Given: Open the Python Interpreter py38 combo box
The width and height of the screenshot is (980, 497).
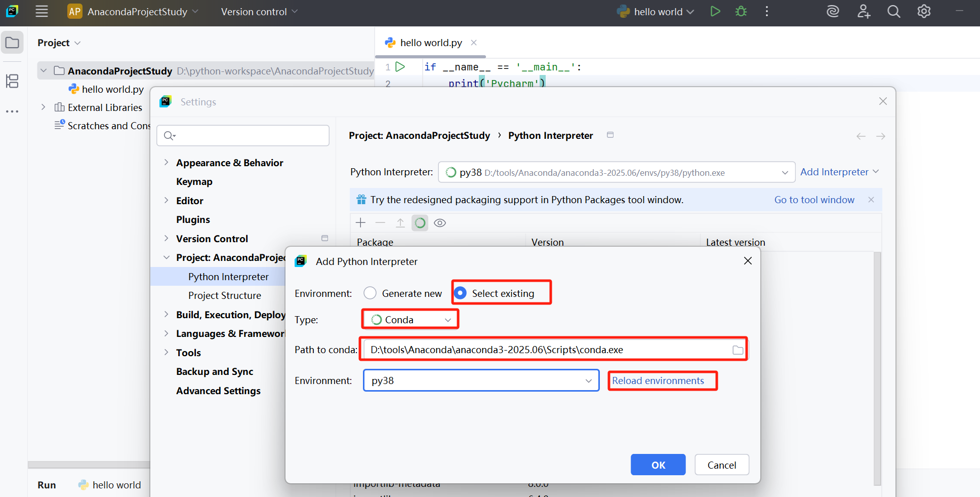Looking at the screenshot, I should coord(617,172).
